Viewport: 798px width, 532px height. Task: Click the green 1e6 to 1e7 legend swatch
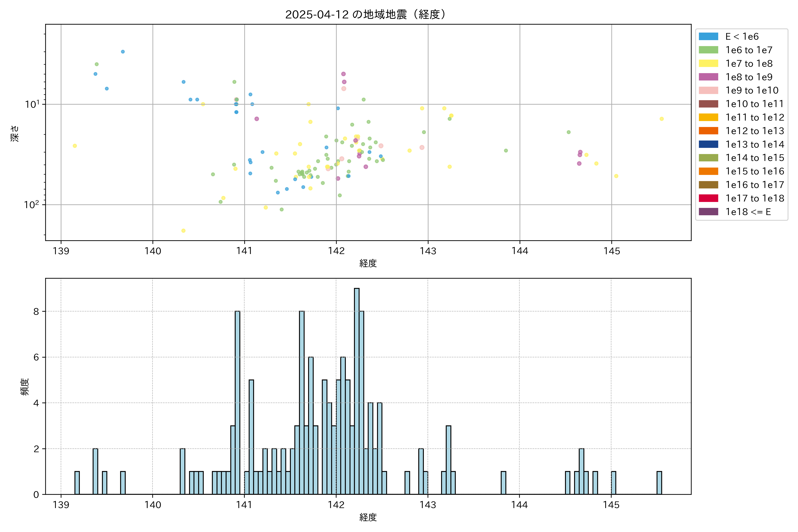tap(708, 50)
